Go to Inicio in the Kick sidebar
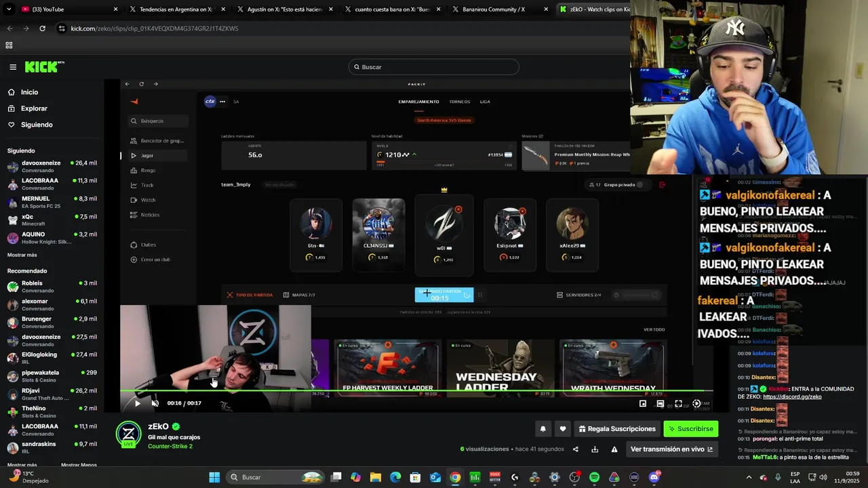The width and height of the screenshot is (868, 488). tap(29, 92)
